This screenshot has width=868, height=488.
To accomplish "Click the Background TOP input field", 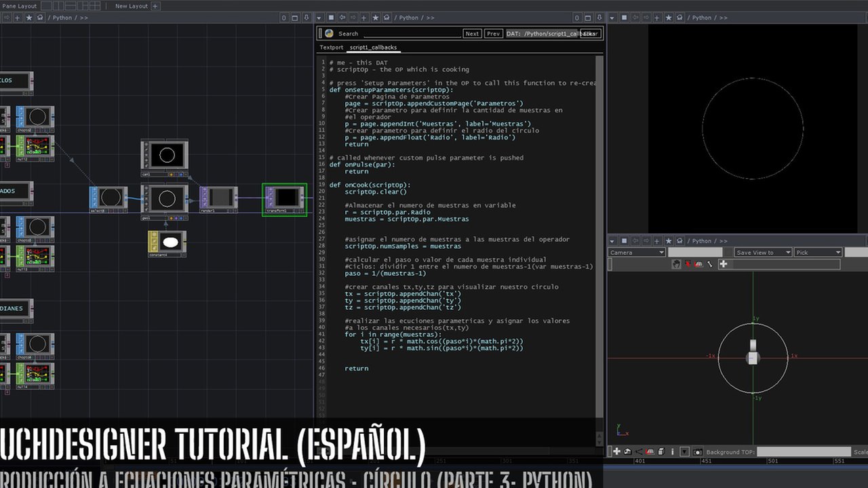I will coord(804,452).
